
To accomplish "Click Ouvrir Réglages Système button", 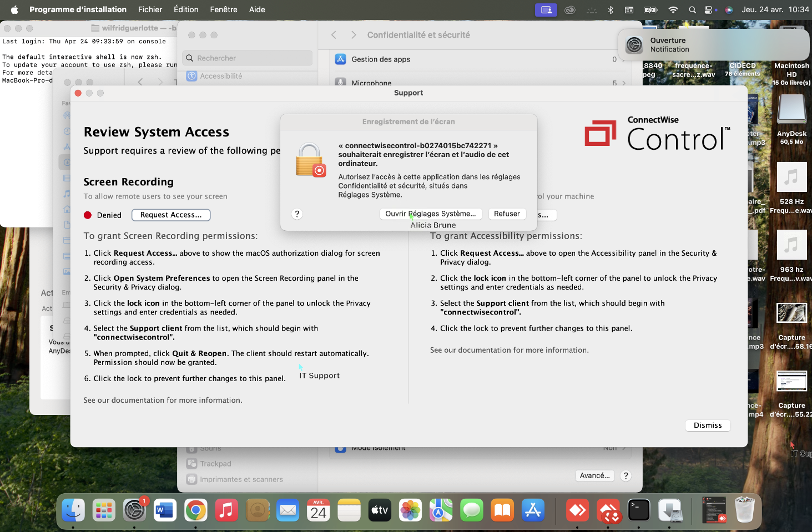I will 430,214.
